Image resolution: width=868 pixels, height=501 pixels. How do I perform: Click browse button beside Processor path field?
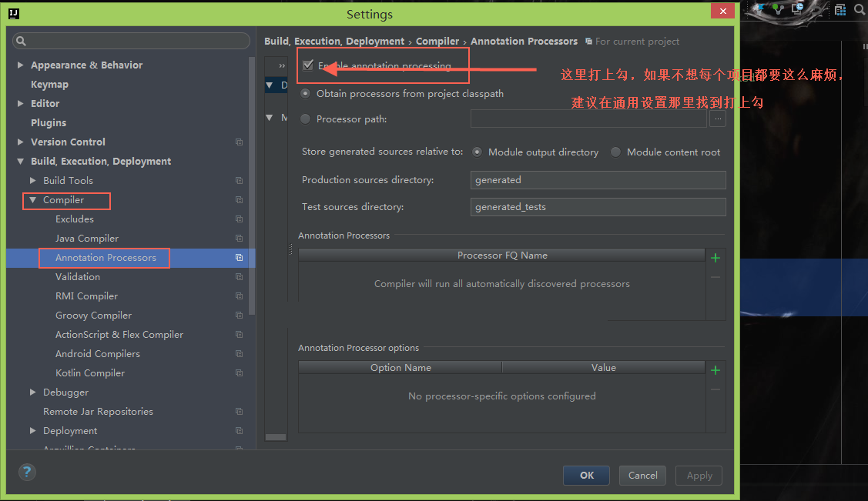pyautogui.click(x=717, y=119)
